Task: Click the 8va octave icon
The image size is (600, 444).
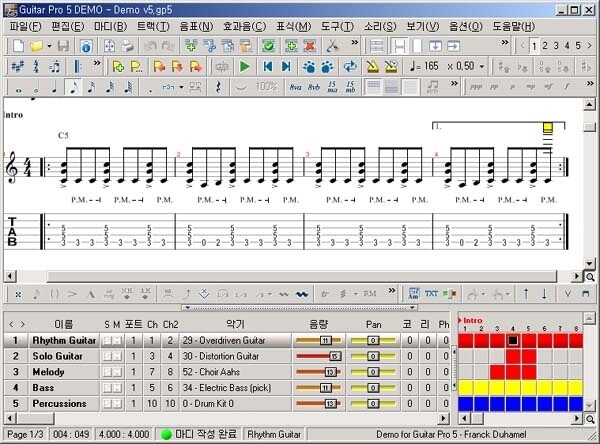Action: (x=295, y=87)
